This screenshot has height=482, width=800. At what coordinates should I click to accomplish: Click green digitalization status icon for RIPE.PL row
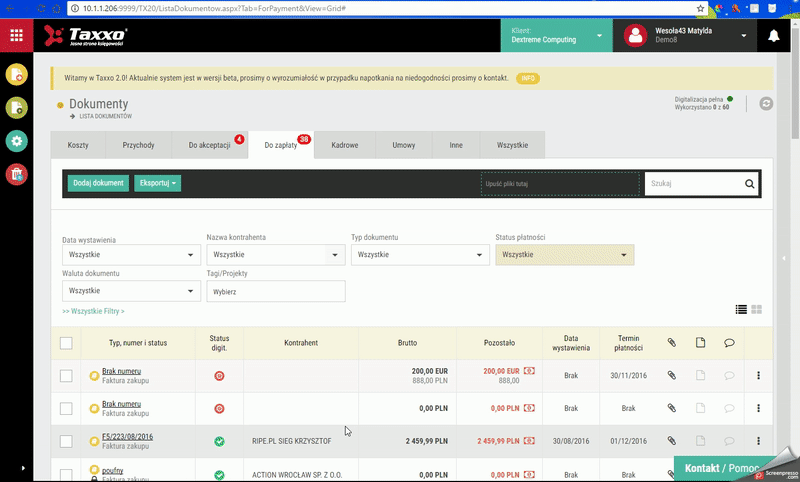pos(219,441)
